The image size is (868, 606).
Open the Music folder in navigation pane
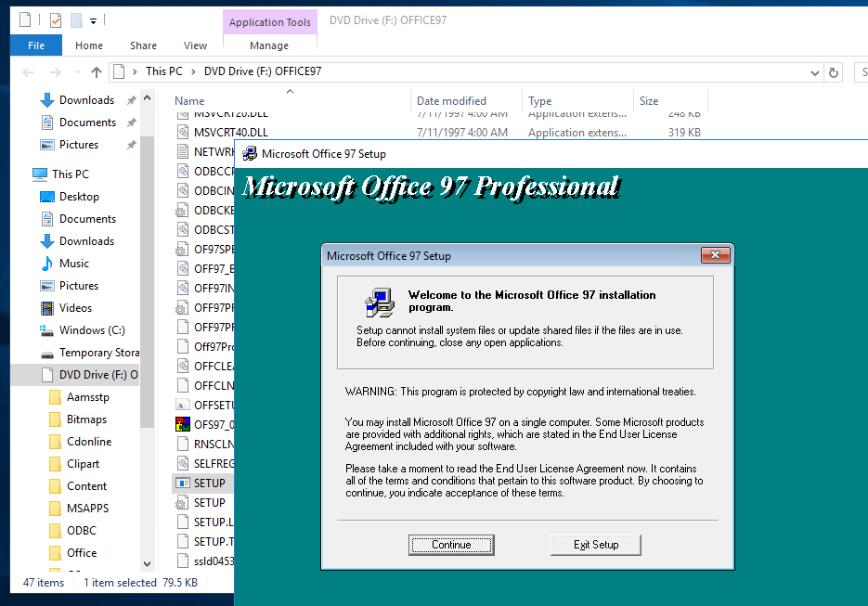74,264
